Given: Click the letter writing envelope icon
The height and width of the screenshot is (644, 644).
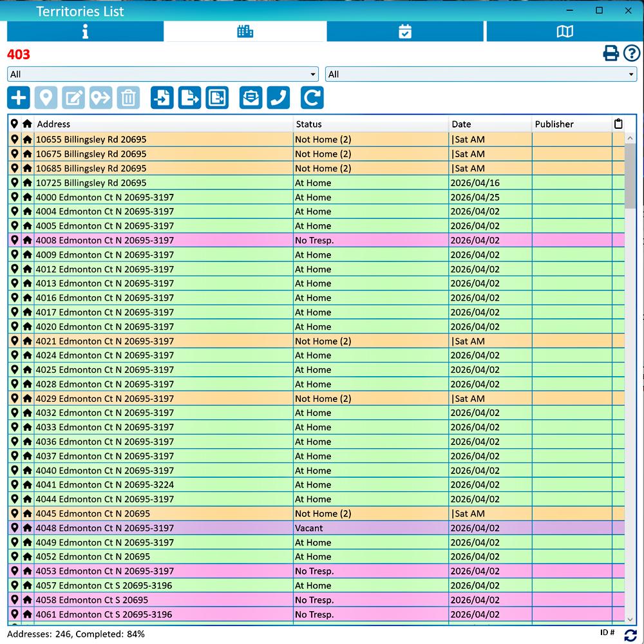Looking at the screenshot, I should click(x=251, y=98).
